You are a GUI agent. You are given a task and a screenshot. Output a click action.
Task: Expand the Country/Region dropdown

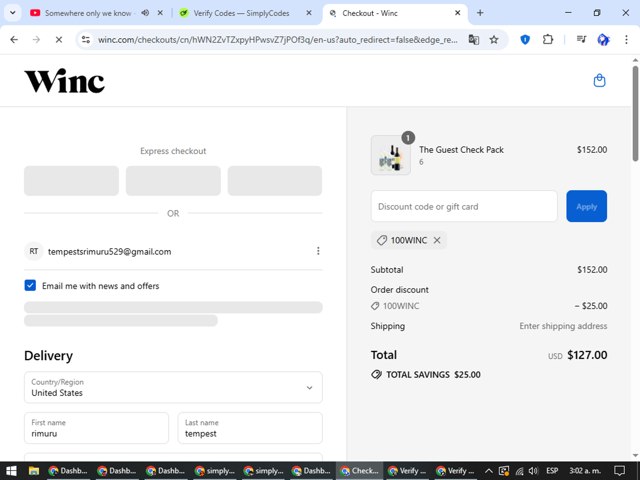(x=173, y=387)
